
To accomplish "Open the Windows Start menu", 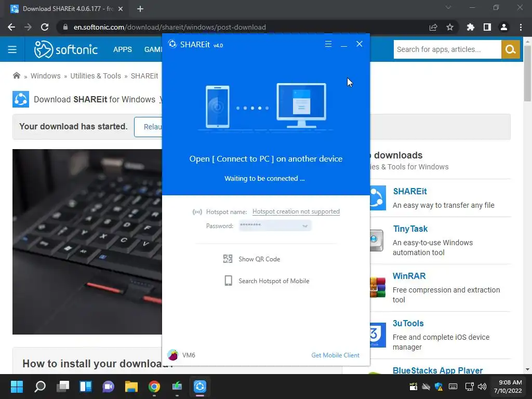I will (x=17, y=387).
